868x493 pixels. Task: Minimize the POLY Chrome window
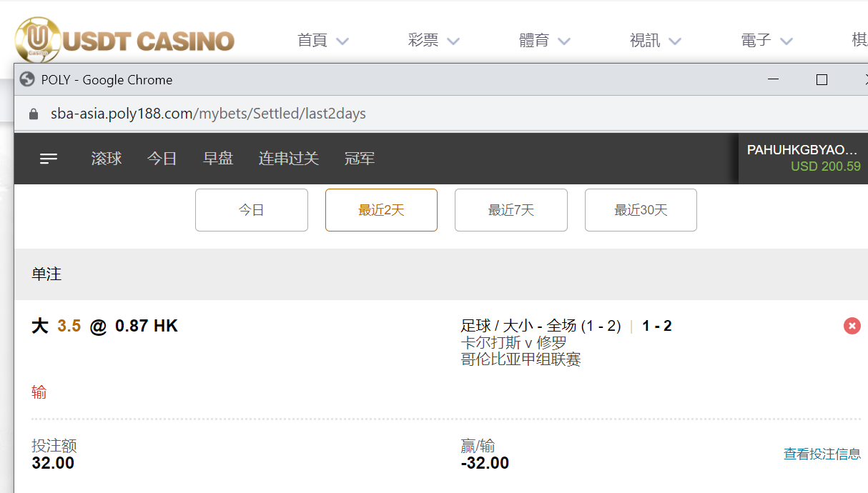(x=773, y=80)
